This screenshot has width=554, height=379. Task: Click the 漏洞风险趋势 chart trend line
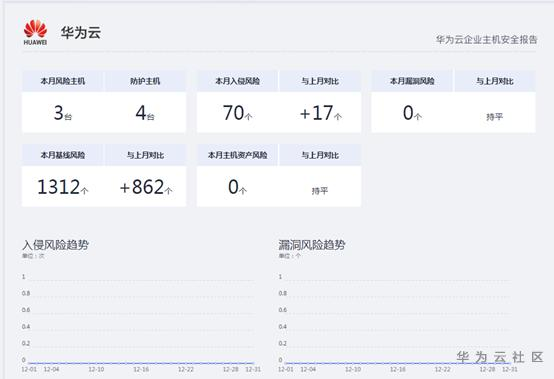click(x=397, y=363)
